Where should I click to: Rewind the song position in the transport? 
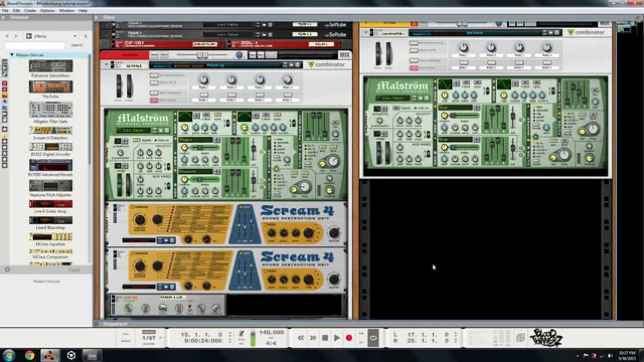(301, 338)
